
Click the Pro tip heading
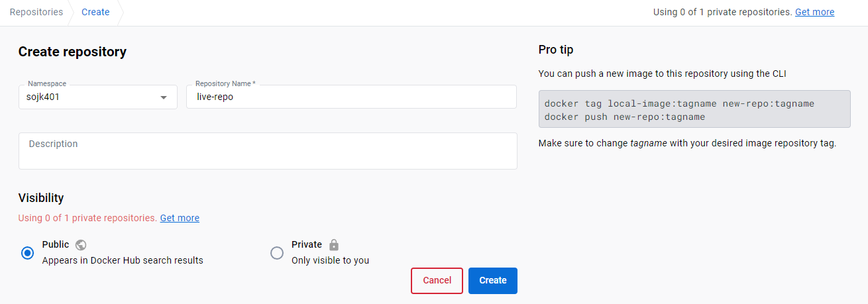pyautogui.click(x=556, y=50)
